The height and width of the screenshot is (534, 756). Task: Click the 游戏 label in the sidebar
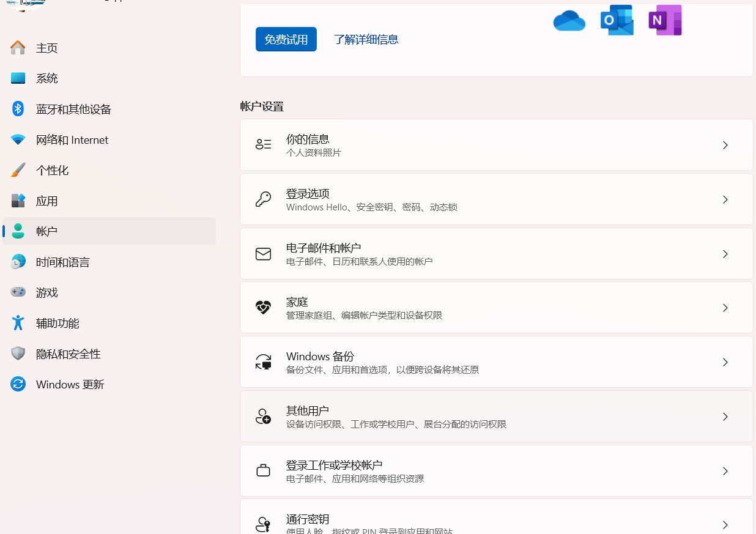pyautogui.click(x=47, y=292)
